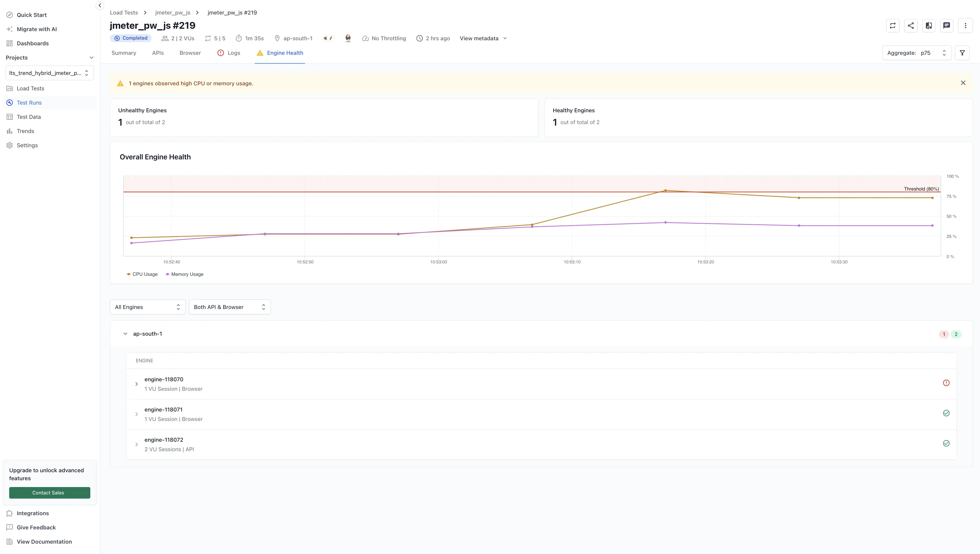Open the three-dot more options menu
This screenshot has height=554, width=980.
[965, 25]
